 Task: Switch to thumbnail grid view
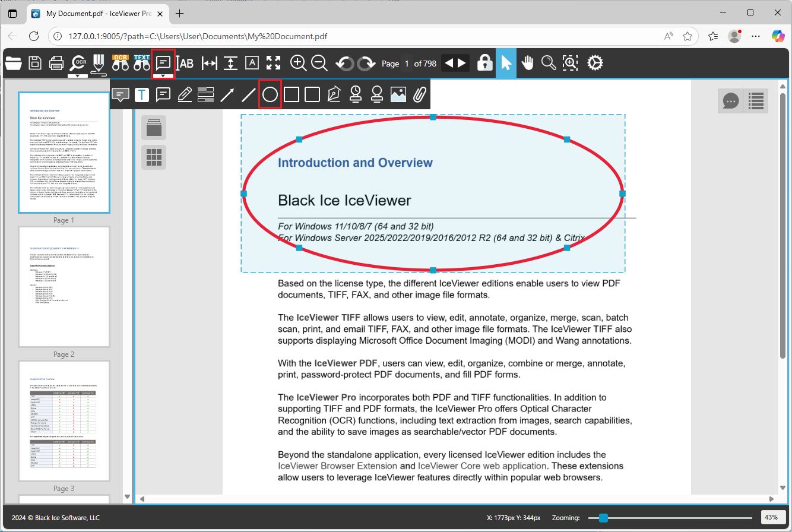point(154,157)
